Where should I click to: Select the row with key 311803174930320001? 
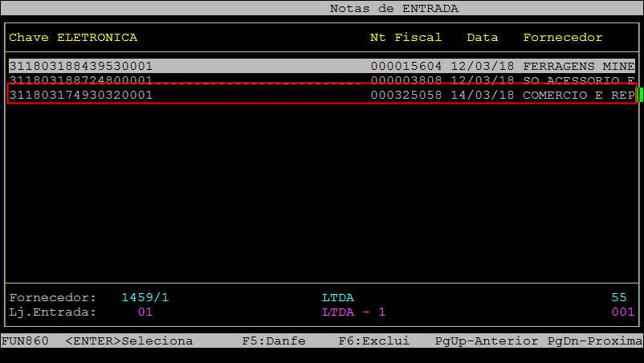coord(80,96)
